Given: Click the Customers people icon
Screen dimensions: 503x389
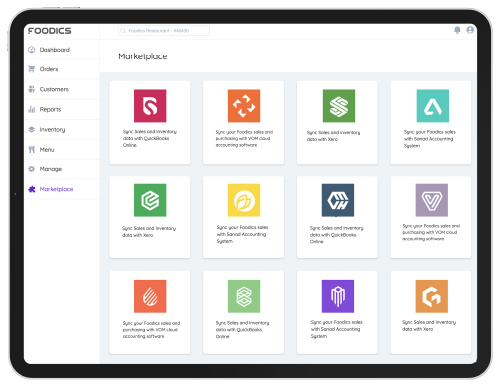Looking at the screenshot, I should (x=32, y=89).
